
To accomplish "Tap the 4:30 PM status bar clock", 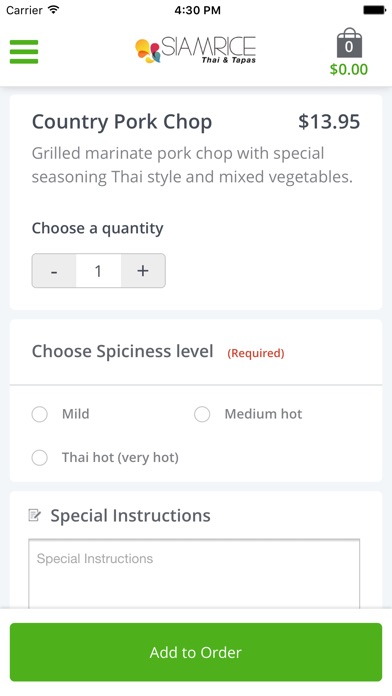I will (x=198, y=10).
